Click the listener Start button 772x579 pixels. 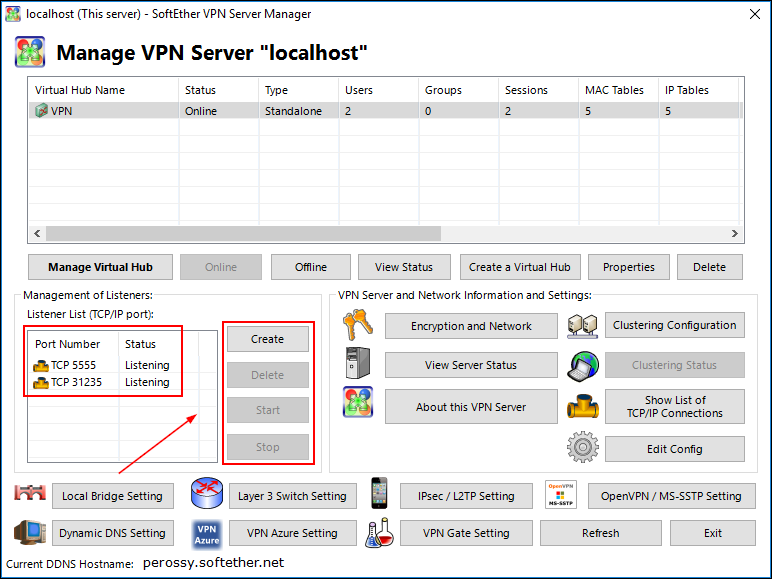click(267, 410)
